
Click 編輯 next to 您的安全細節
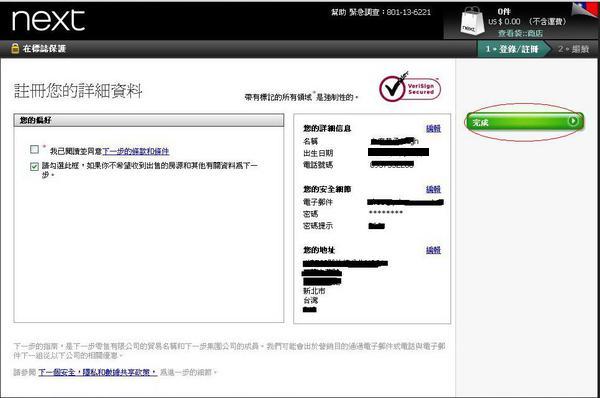coord(434,189)
